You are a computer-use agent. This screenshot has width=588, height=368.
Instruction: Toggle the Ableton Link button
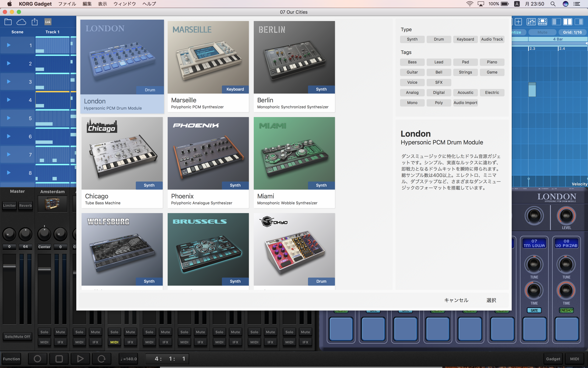tap(48, 22)
